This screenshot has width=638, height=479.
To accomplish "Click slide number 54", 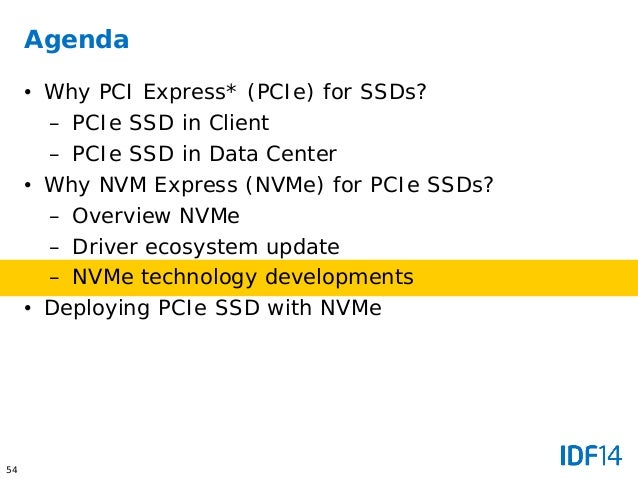I will point(12,470).
